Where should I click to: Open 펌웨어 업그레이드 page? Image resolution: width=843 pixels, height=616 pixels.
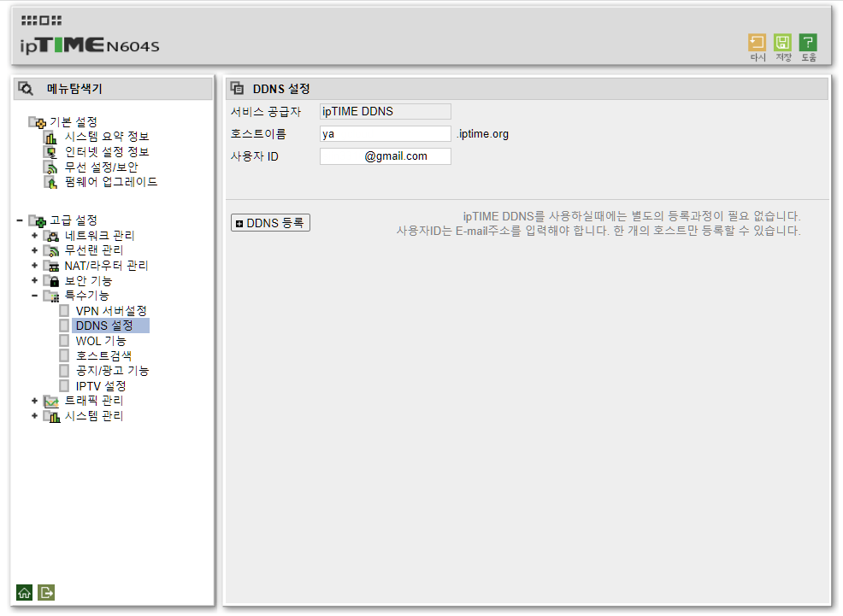pyautogui.click(x=111, y=182)
